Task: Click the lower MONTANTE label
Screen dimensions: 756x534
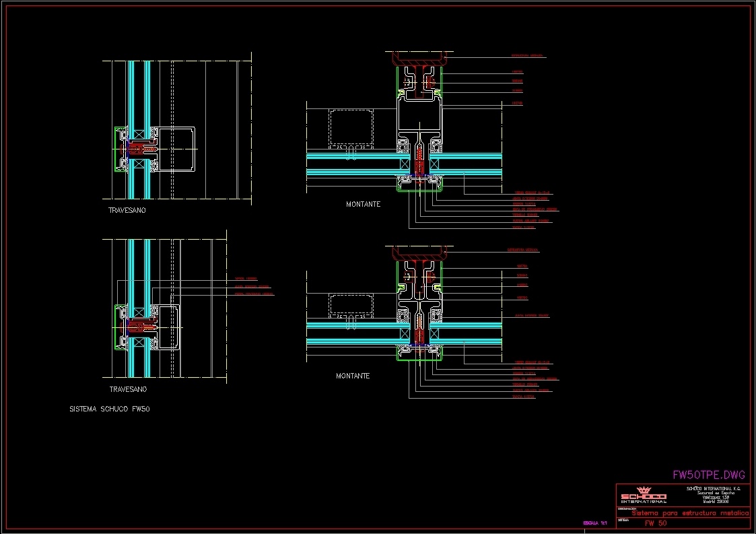Action: [x=353, y=376]
